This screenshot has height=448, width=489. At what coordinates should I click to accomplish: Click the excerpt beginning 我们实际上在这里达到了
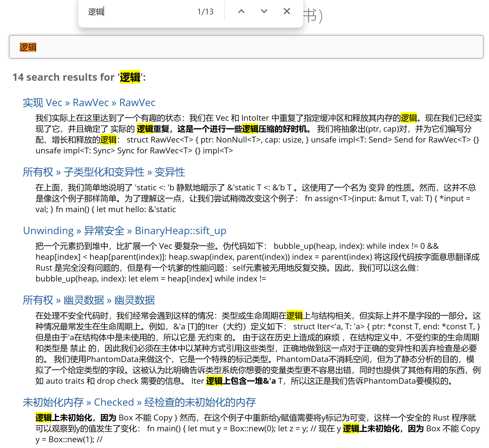pyautogui.click(x=259, y=134)
